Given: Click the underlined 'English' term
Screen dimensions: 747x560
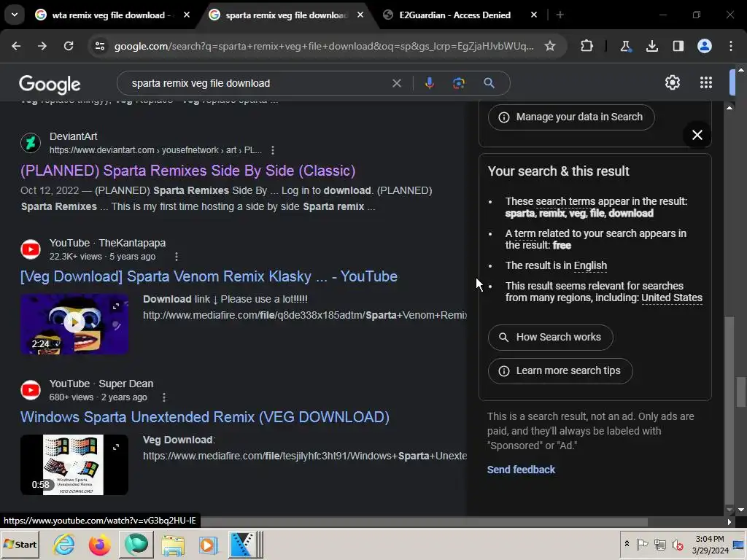Looking at the screenshot, I should (x=590, y=265).
